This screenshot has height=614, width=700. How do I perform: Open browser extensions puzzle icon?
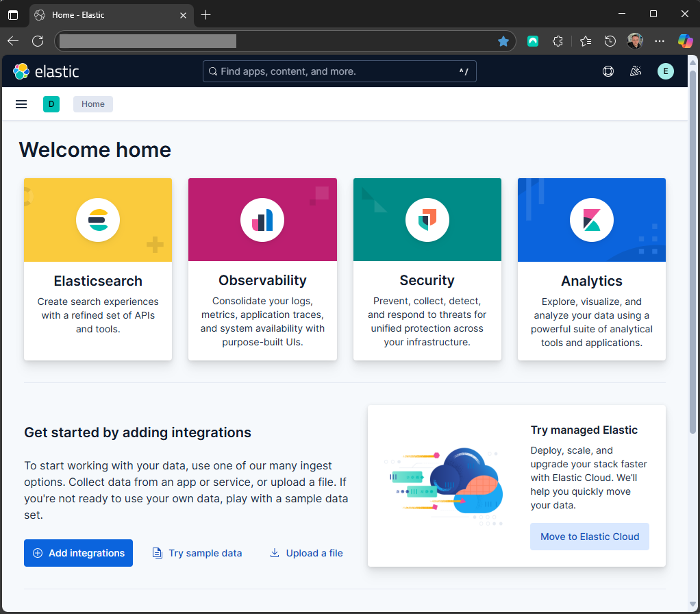tap(558, 42)
